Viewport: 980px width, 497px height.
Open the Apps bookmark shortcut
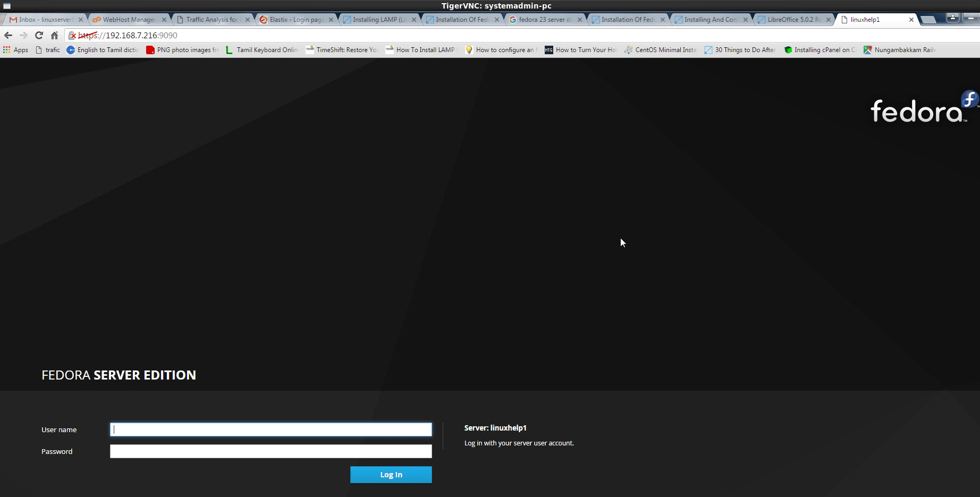click(15, 50)
